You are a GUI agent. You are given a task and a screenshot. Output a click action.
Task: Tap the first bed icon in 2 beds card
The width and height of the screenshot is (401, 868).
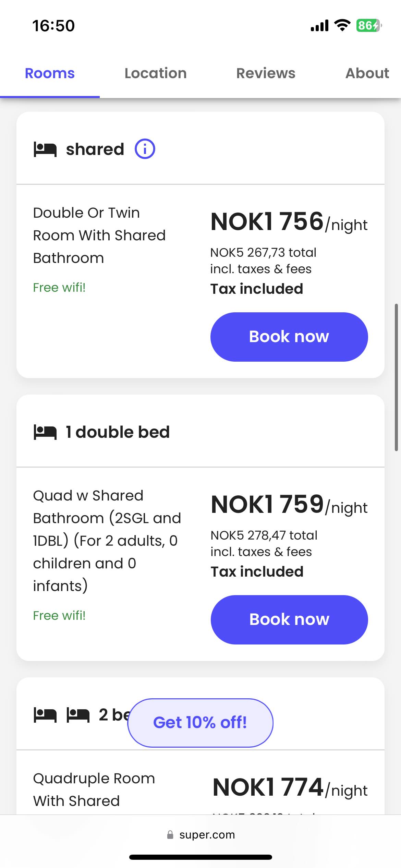click(x=45, y=715)
